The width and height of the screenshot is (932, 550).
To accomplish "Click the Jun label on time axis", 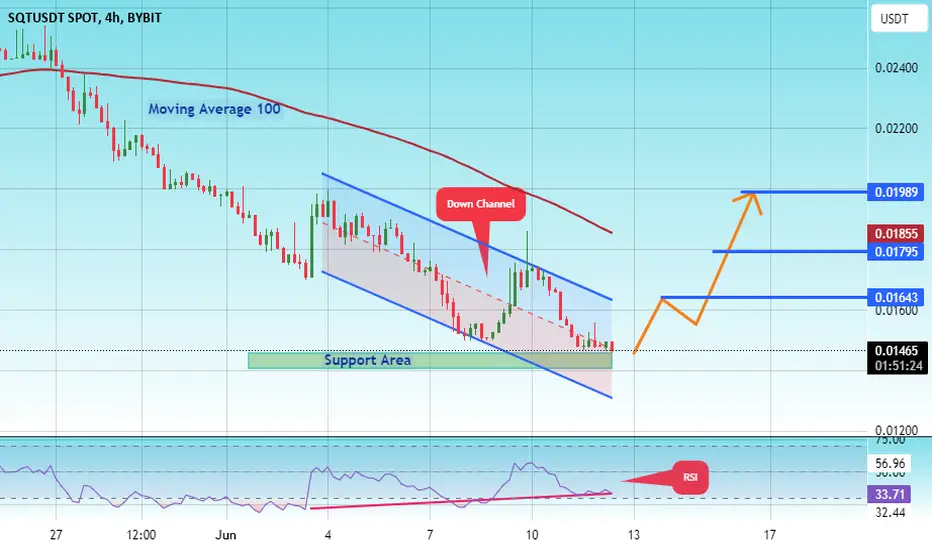I will (226, 535).
